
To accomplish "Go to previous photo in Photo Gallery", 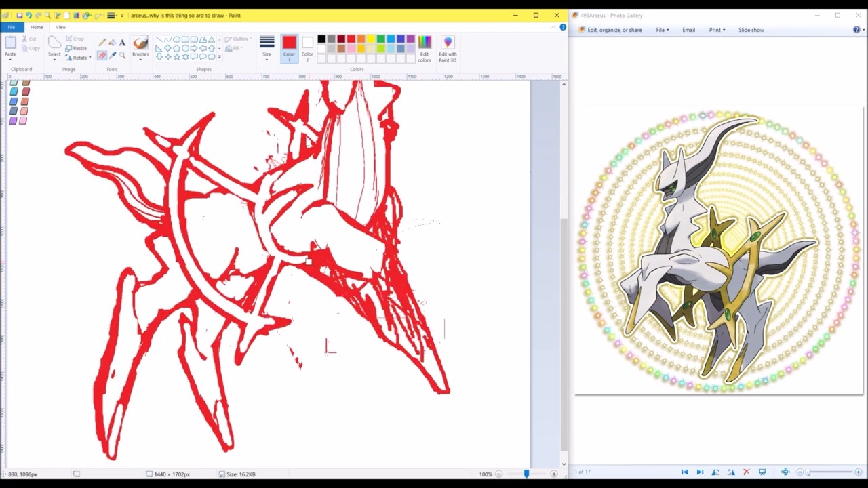I will point(685,472).
